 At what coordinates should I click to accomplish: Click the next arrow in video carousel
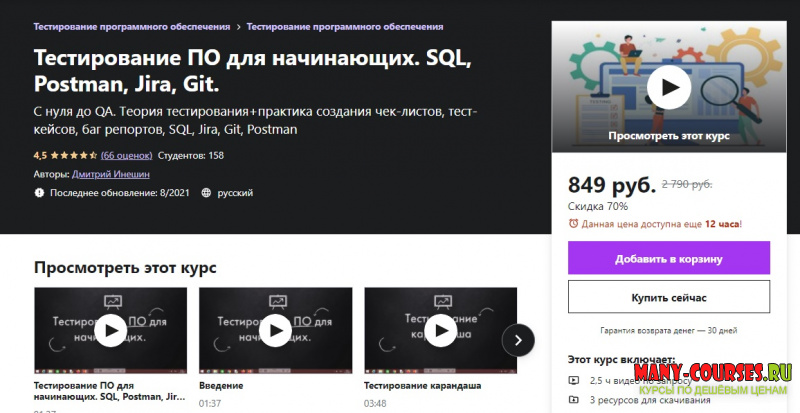pyautogui.click(x=517, y=340)
